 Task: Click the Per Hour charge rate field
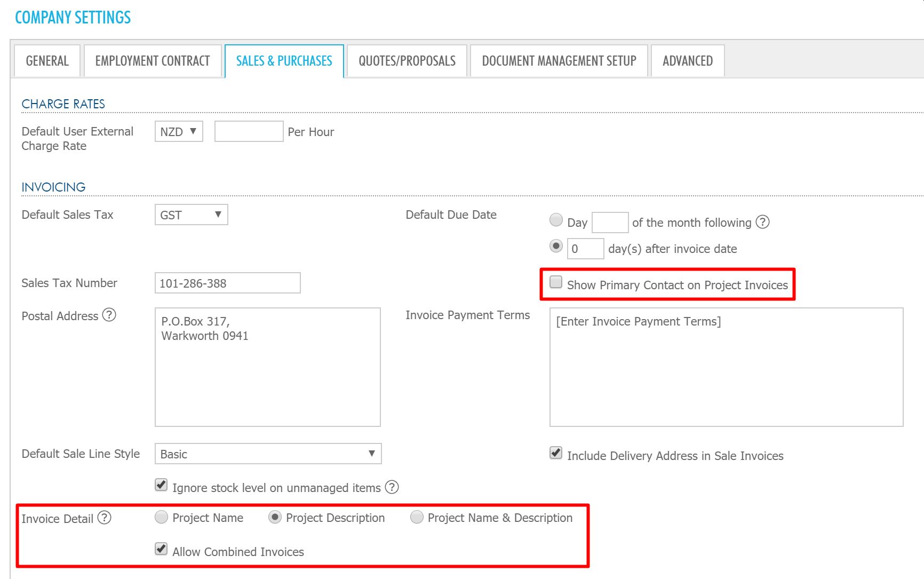click(249, 132)
